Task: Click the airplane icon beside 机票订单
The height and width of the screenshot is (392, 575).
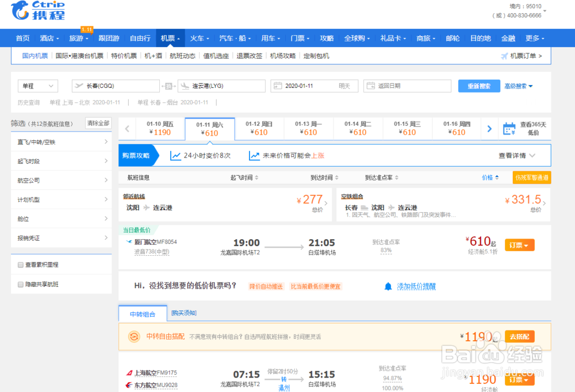Action: (x=505, y=56)
